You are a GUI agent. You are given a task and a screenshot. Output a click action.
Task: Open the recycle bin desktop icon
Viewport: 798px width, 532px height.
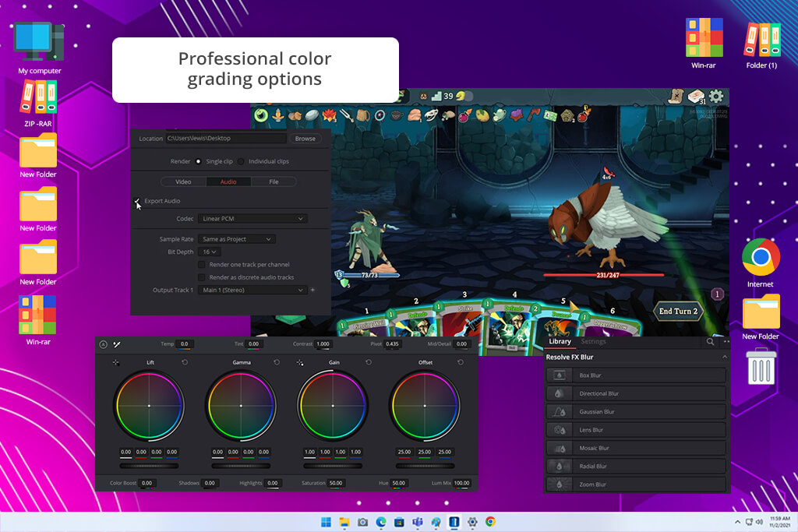(x=761, y=366)
